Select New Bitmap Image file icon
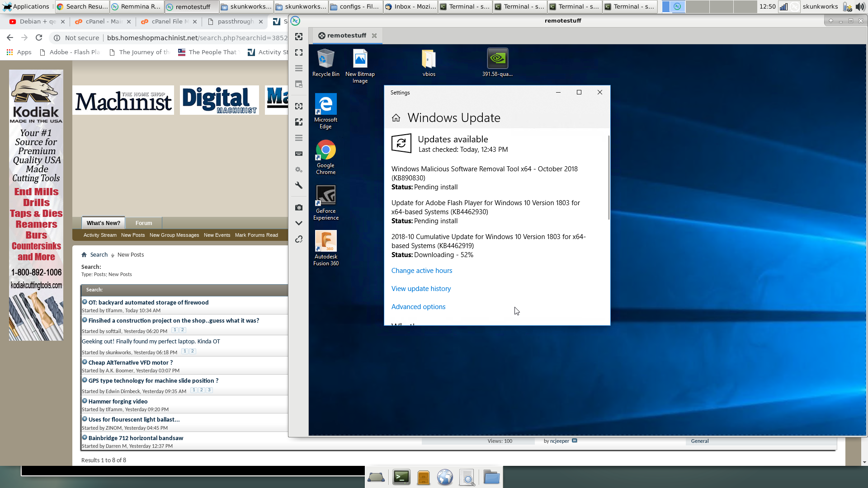 360,66
